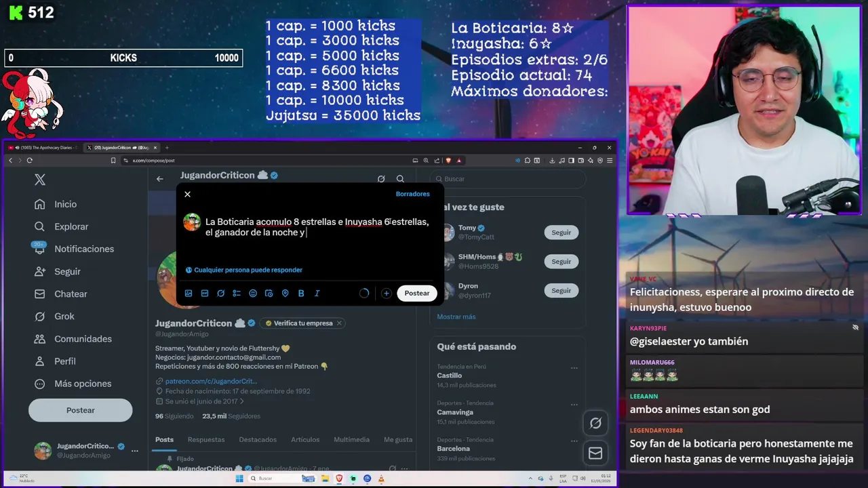View 23,5 mil Seguidores list

pyautogui.click(x=231, y=416)
